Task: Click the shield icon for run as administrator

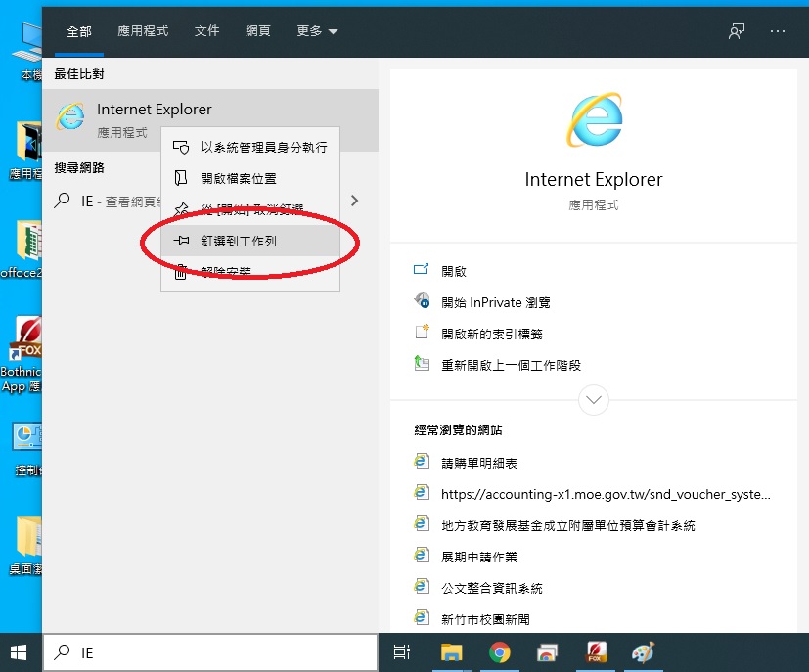Action: click(181, 148)
